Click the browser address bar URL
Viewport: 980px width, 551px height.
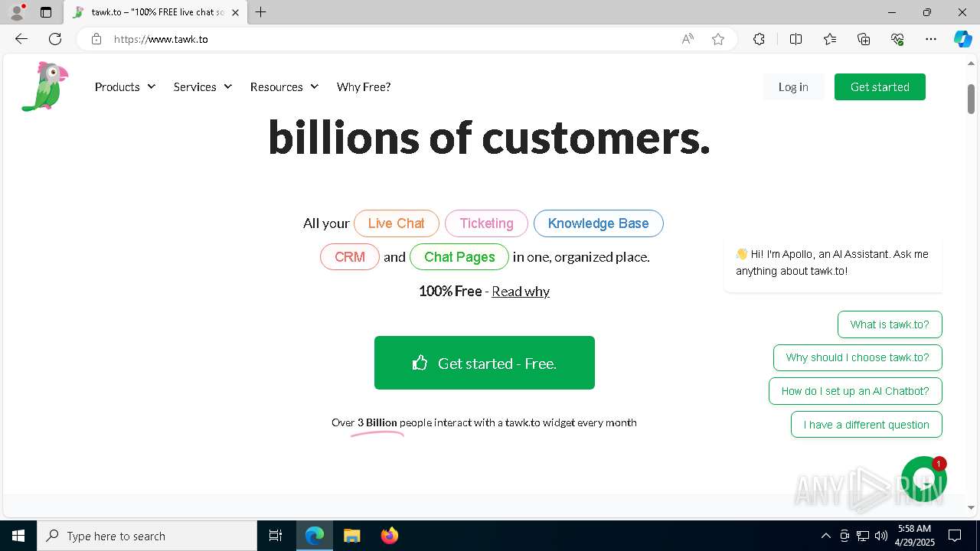161,39
